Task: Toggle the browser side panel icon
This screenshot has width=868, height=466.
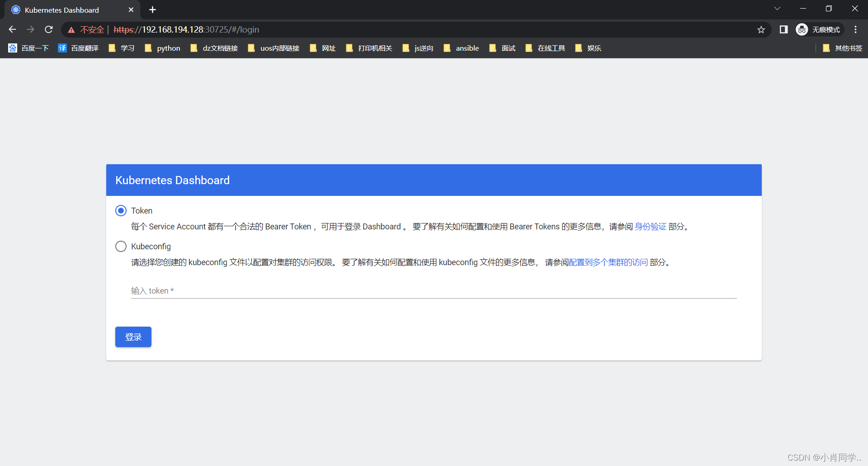Action: click(x=784, y=29)
